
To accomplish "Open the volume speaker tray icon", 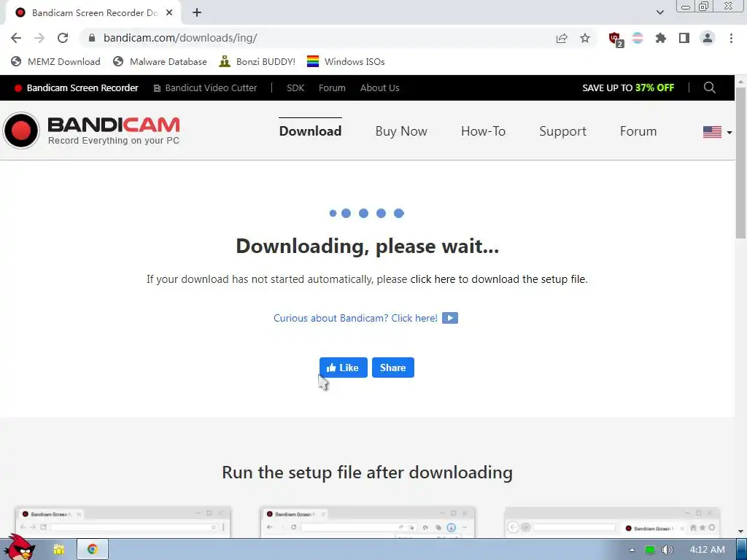I will [x=667, y=550].
